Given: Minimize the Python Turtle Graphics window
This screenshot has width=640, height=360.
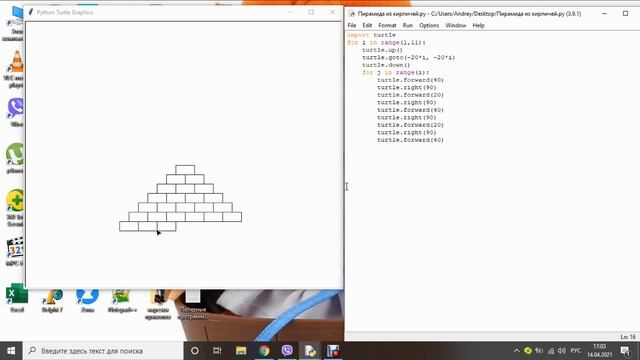Looking at the screenshot, I should (290, 12).
